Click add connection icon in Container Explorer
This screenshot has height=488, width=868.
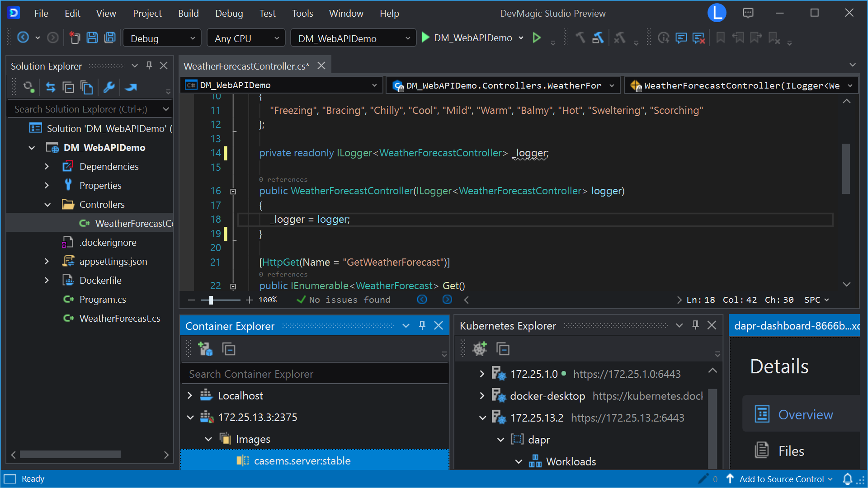coord(205,349)
